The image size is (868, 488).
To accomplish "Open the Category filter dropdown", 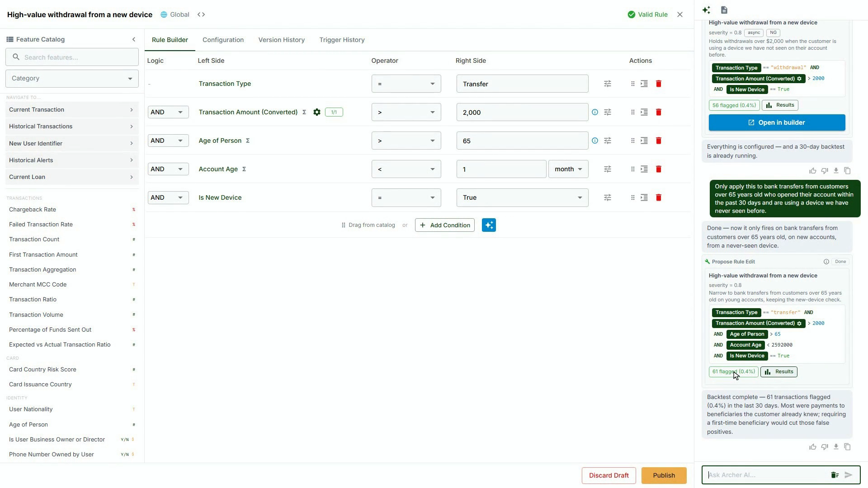I will [72, 79].
